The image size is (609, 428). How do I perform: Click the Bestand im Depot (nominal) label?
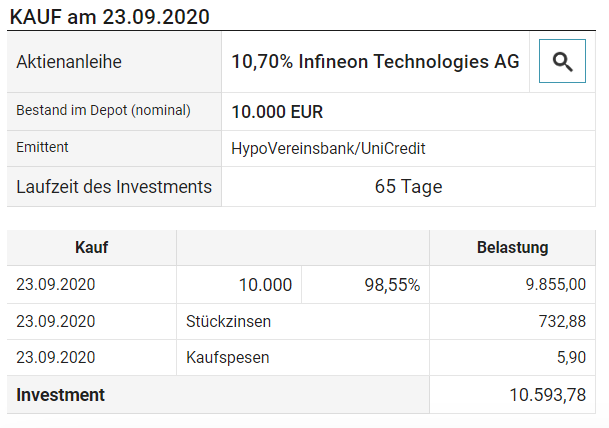[103, 110]
